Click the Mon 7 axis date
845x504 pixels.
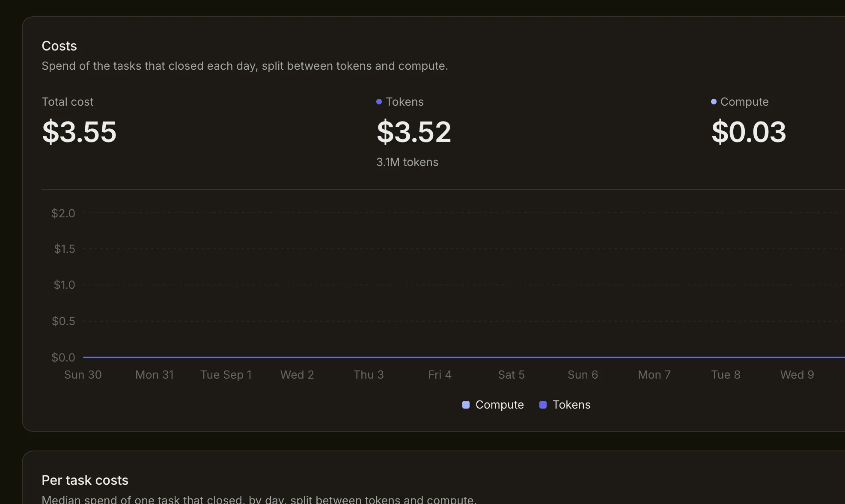coord(654,375)
